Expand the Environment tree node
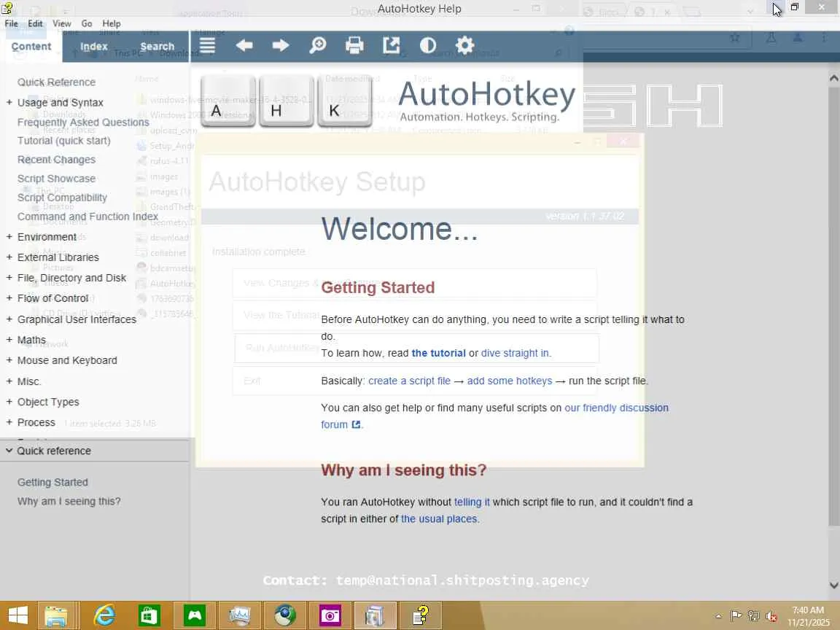Image resolution: width=840 pixels, height=630 pixels. (x=9, y=237)
